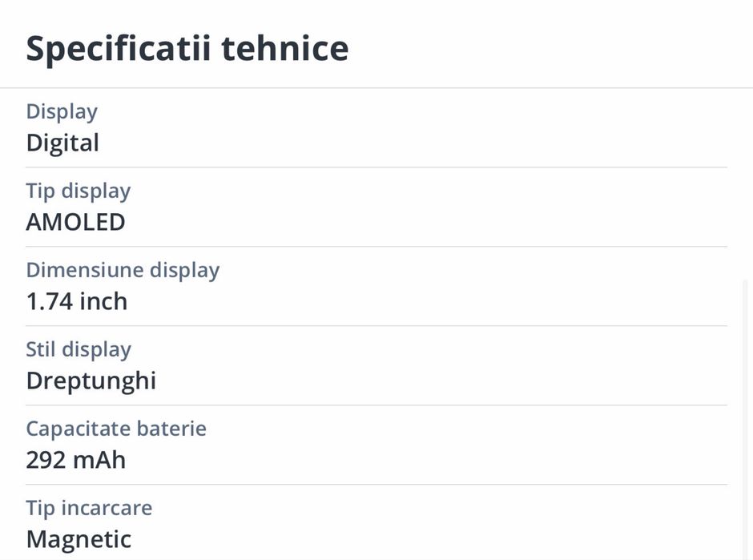
Task: Click the number '1.74' in display size
Action: 50,301
